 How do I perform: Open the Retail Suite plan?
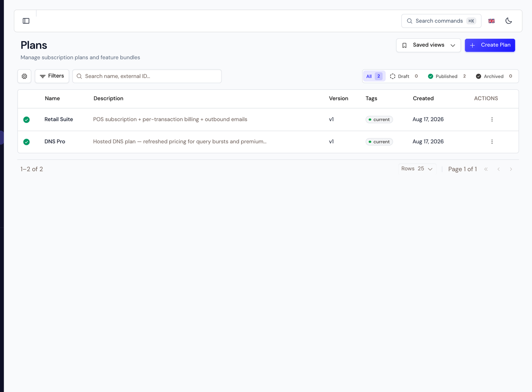[59, 119]
